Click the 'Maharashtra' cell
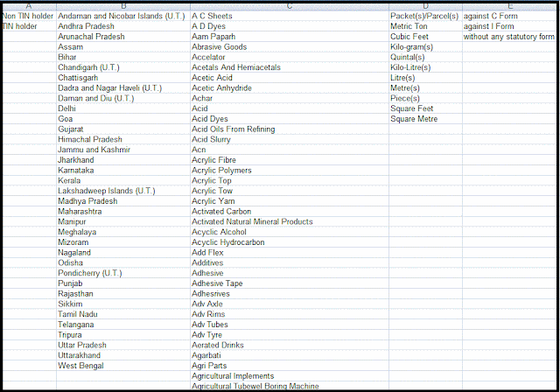Image resolution: width=560 pixels, height=392 pixels. 123,212
